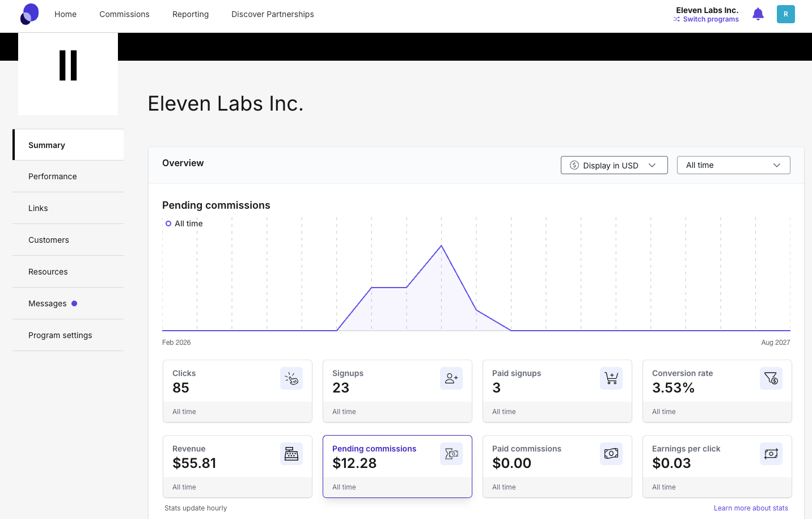Select the Pending commissions stat card

[x=397, y=467]
